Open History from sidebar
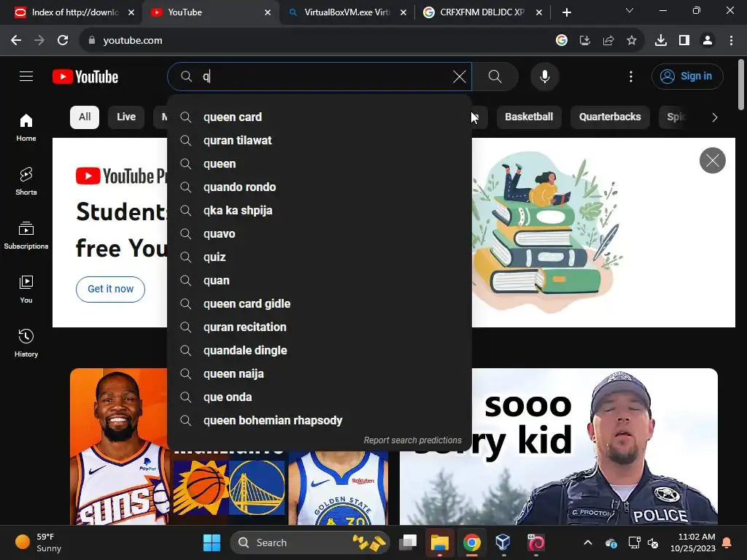Viewport: 747px width, 560px height. tap(26, 343)
